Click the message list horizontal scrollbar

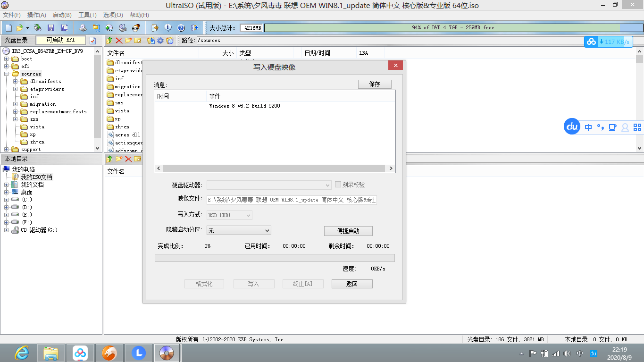275,168
